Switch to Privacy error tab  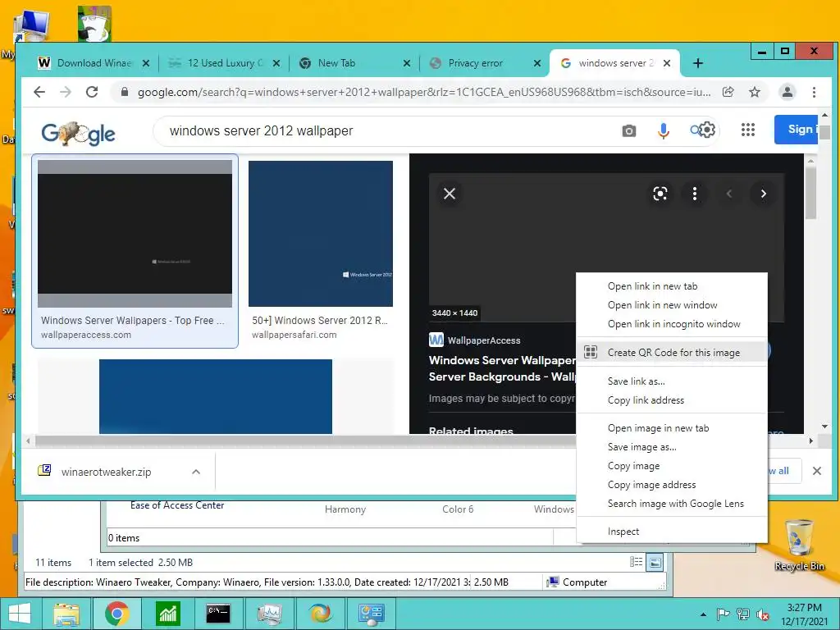tap(477, 63)
